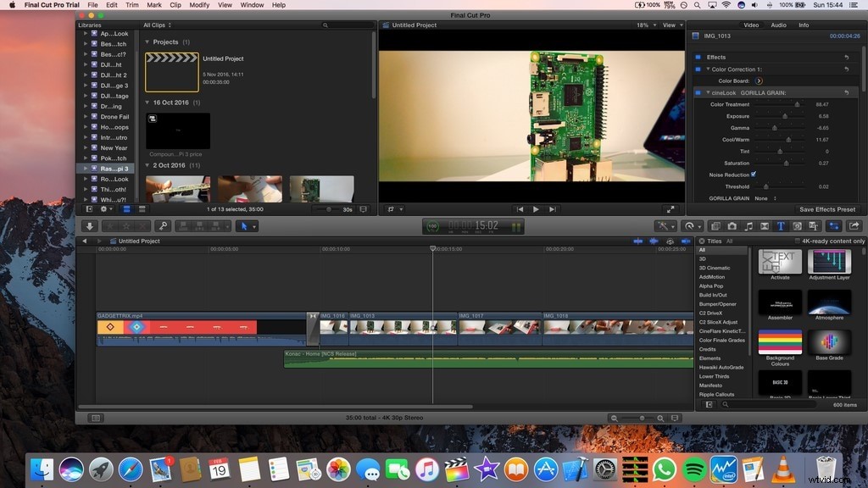Image resolution: width=868 pixels, height=488 pixels.
Task: Open the Music and Sound browser
Action: tap(748, 225)
